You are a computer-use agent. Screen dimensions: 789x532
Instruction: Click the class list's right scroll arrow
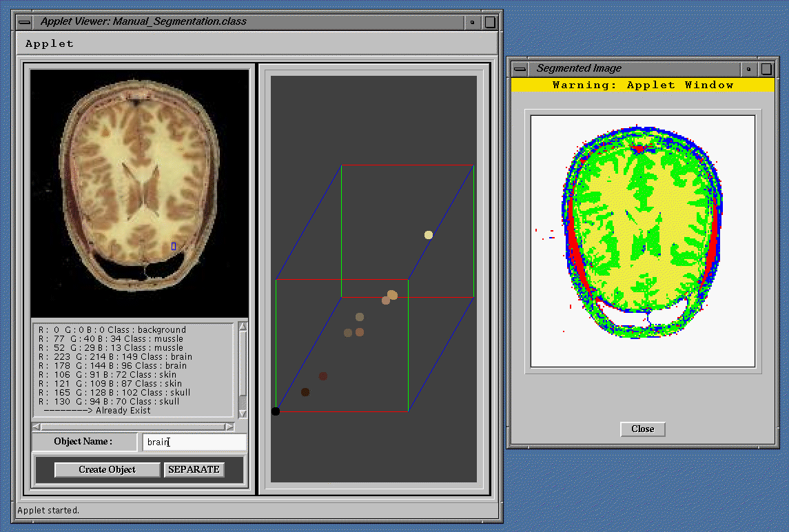click(229, 427)
